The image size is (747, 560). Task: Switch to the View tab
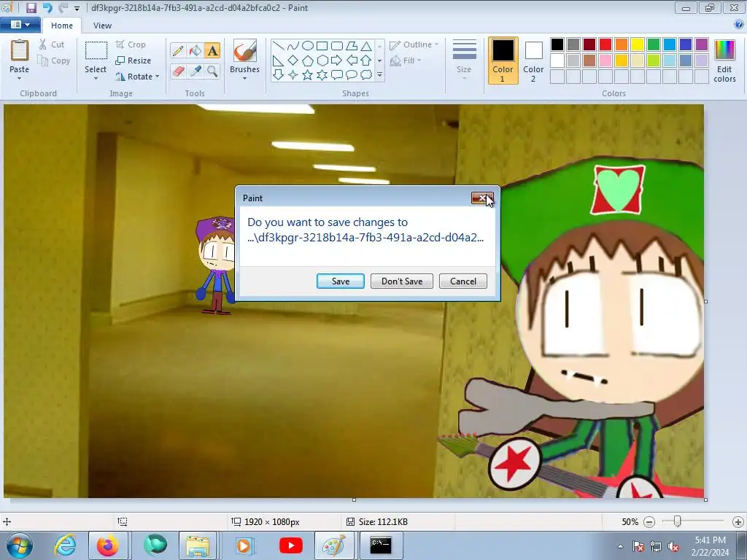(102, 26)
